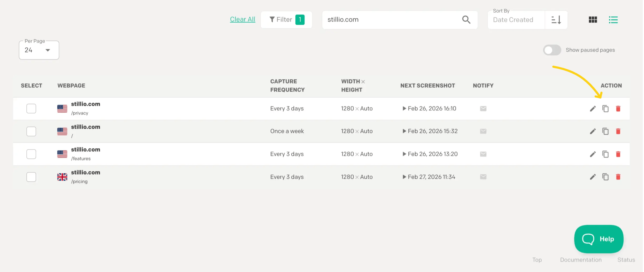
Task: Switch to grid view
Action: tap(593, 19)
